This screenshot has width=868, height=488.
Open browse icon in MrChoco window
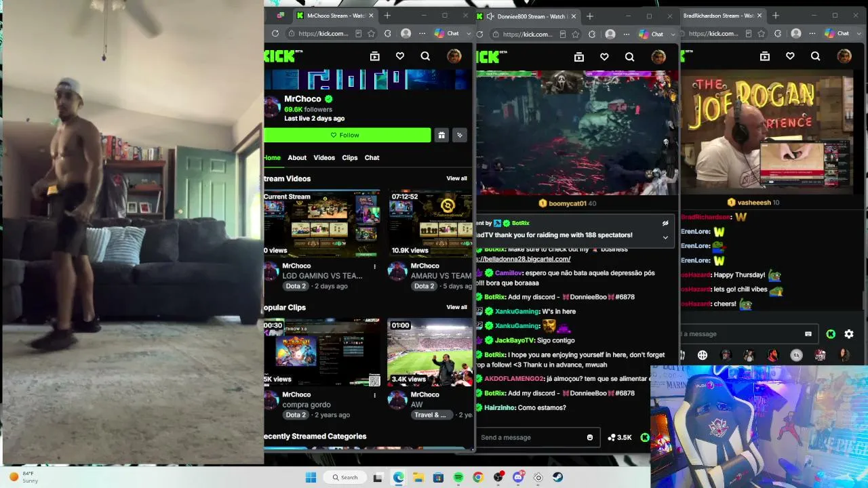[x=375, y=56]
